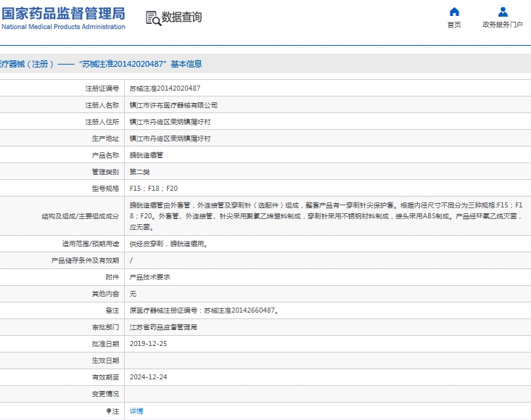
Task: Click the 数据查询 magnifier icon
Action: tap(153, 18)
